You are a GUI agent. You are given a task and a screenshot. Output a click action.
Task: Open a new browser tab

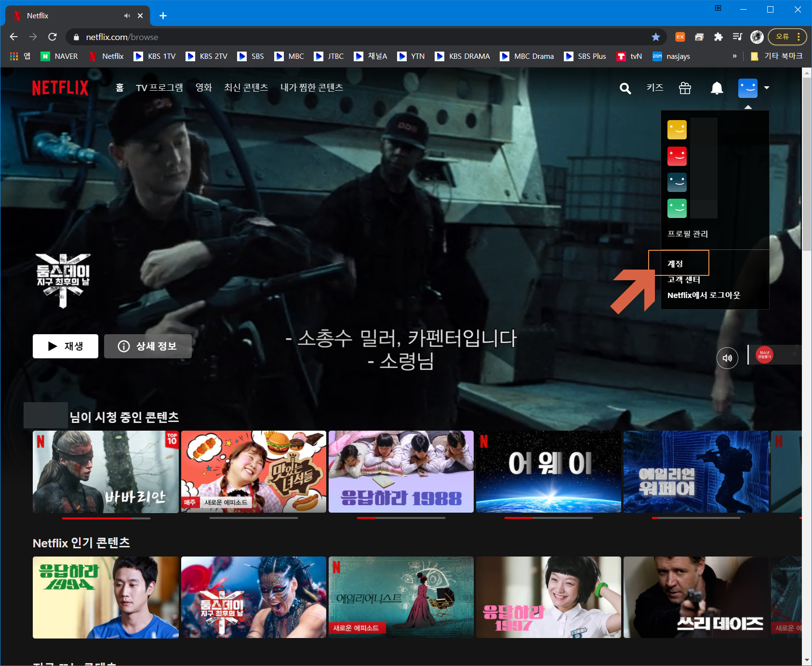pyautogui.click(x=163, y=16)
